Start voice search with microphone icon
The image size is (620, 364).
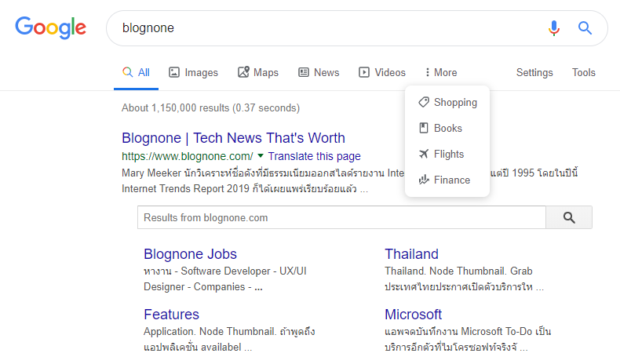[x=554, y=28]
